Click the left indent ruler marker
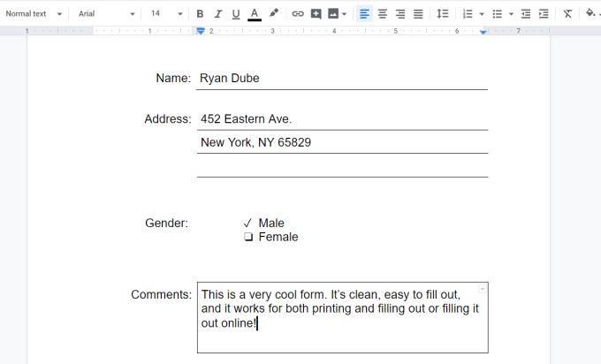 (201, 31)
